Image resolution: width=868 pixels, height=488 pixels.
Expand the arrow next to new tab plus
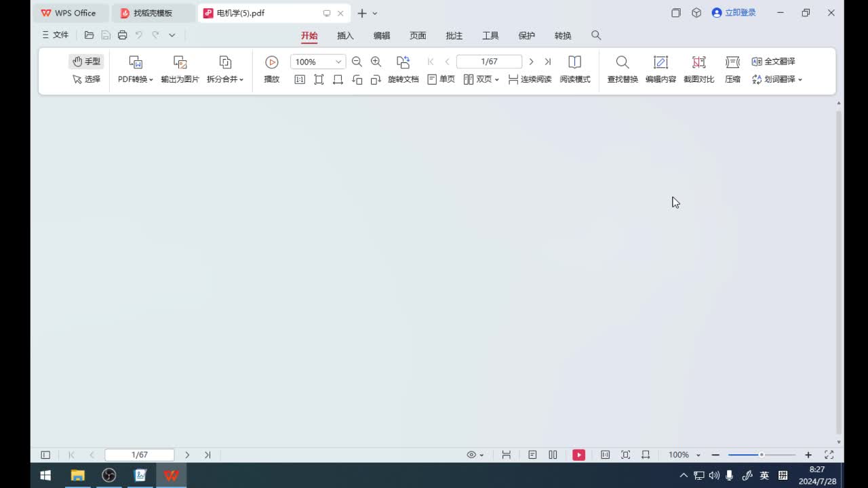[374, 13]
